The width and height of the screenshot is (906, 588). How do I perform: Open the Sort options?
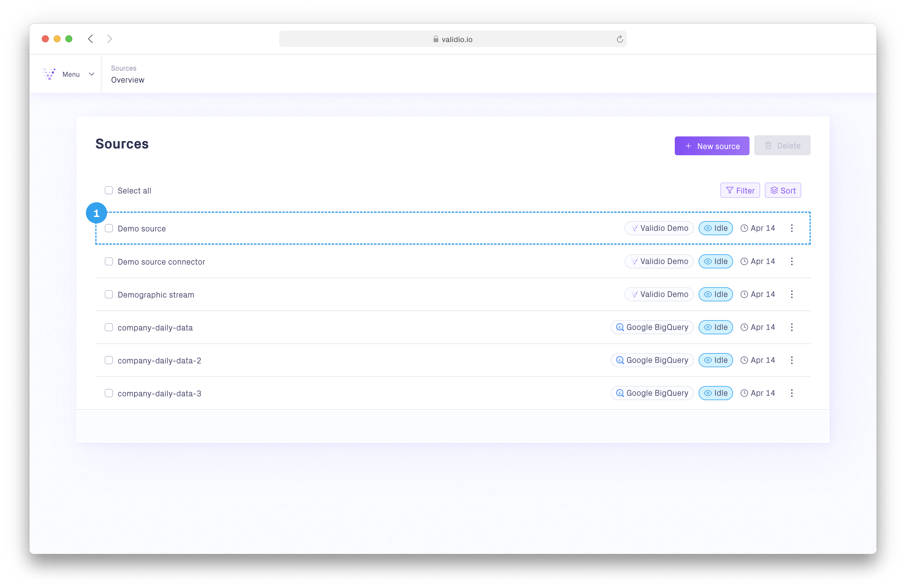click(x=783, y=190)
